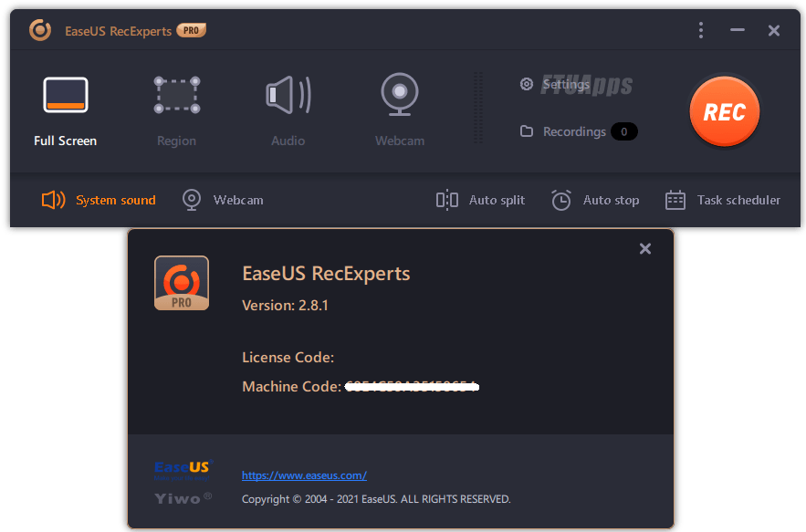806x532 pixels.
Task: Click the 'License Code:' label
Action: [x=288, y=357]
